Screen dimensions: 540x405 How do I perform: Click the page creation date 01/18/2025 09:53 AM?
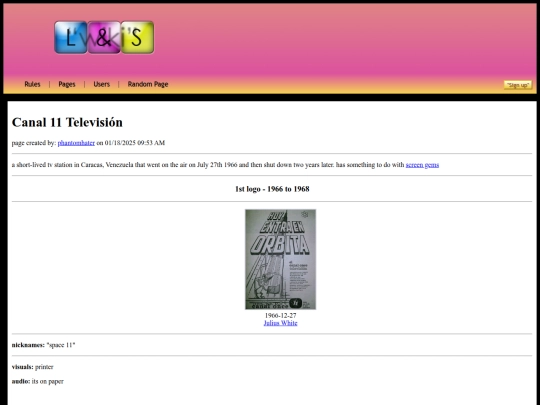tap(135, 143)
